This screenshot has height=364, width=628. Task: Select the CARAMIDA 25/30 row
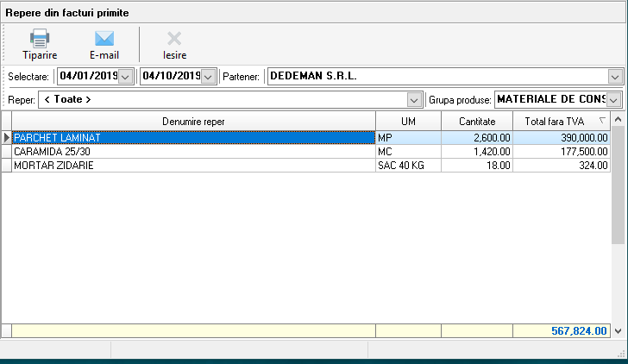(x=193, y=151)
